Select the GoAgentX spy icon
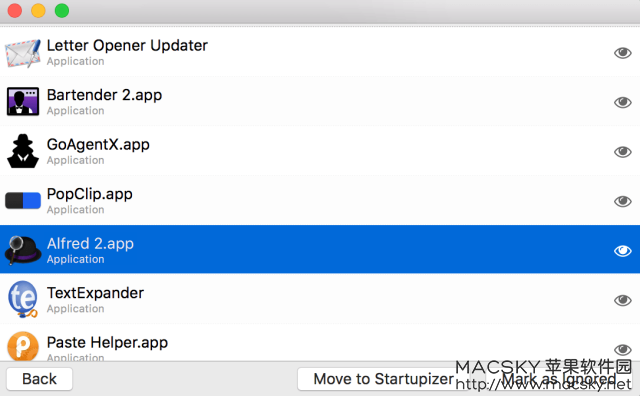Image resolution: width=640 pixels, height=396 pixels. click(x=23, y=151)
